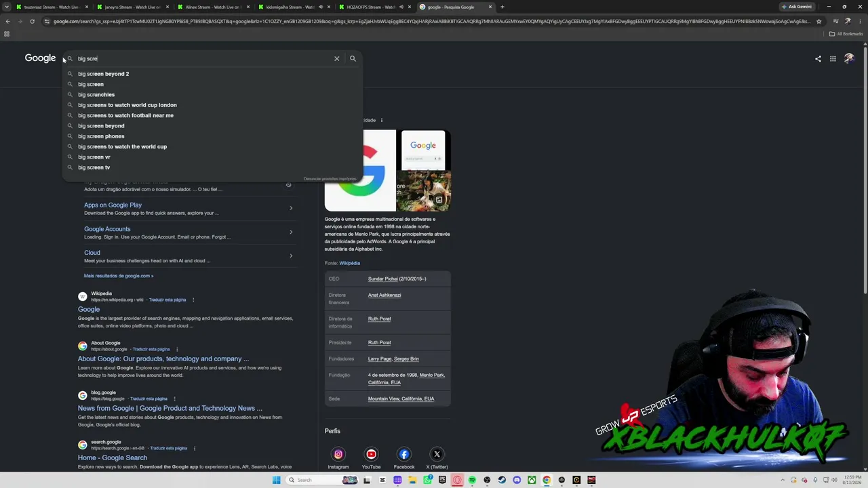Open options menu for the Wikipedia result

pyautogui.click(x=193, y=300)
